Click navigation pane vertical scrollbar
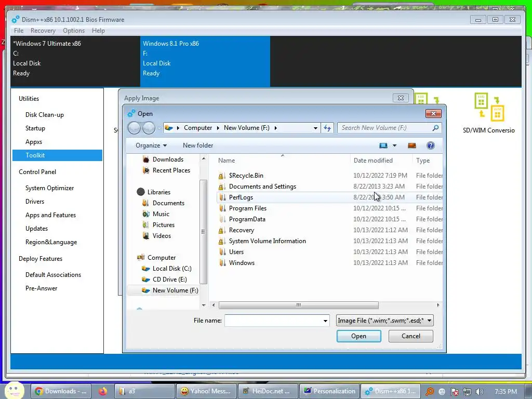532x399 pixels. [203, 232]
